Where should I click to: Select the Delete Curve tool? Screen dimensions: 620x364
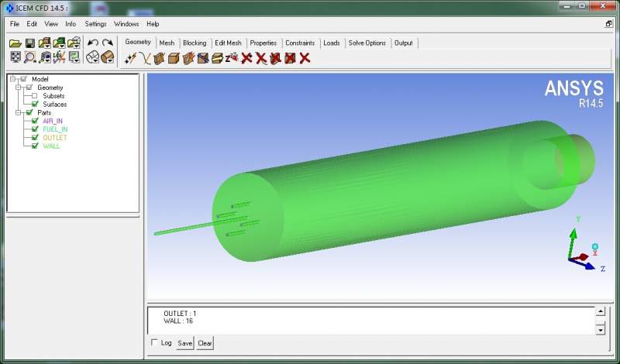[261, 59]
